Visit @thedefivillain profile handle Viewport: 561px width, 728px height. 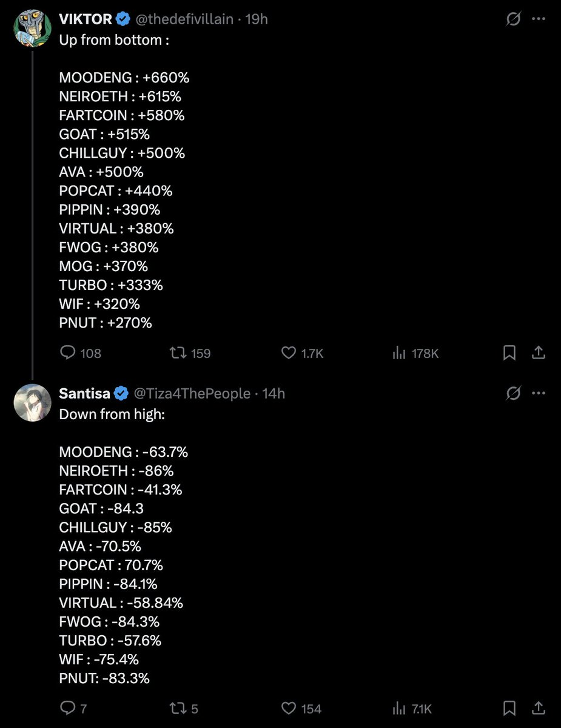[184, 19]
